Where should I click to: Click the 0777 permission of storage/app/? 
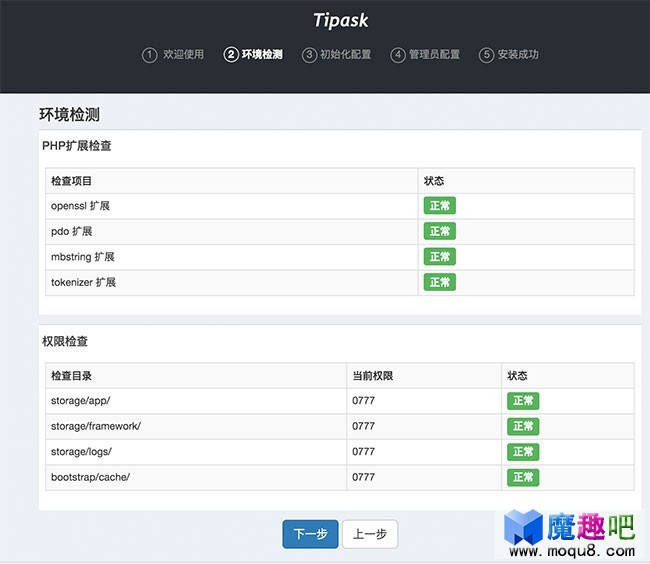point(364,401)
